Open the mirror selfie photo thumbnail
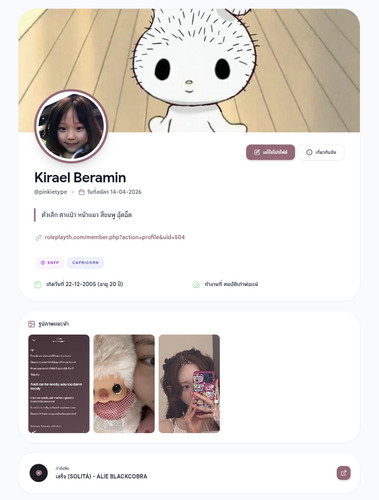This screenshot has height=500, width=379. [x=189, y=384]
